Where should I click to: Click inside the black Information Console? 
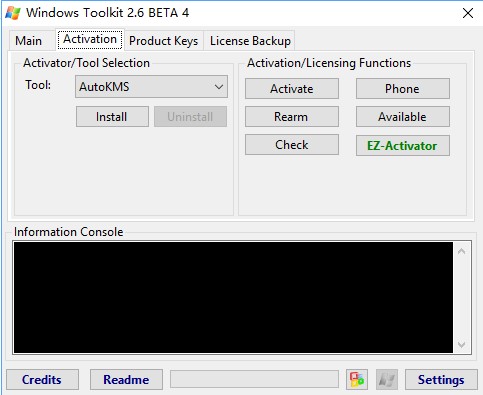pos(233,297)
